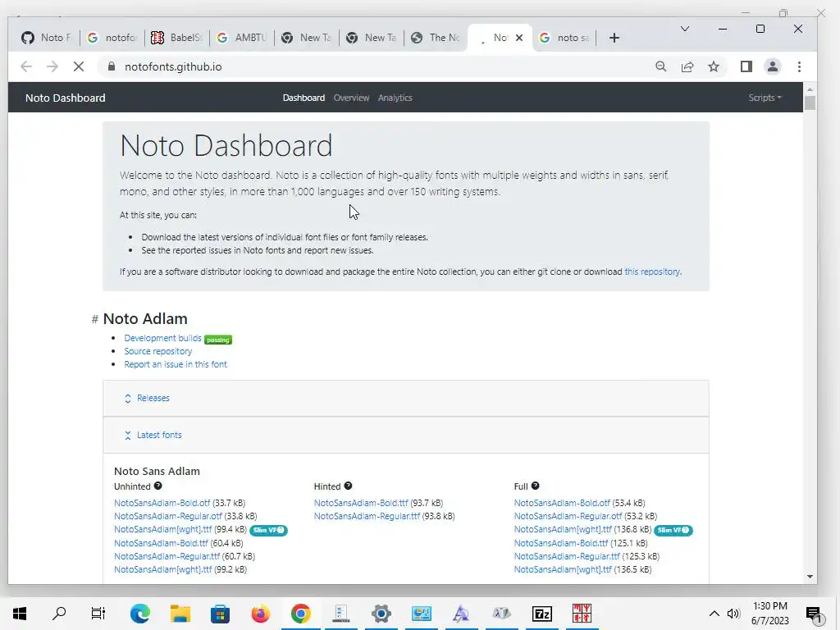This screenshot has height=630, width=840.
Task: Open a new tab with the plus button
Action: point(614,38)
